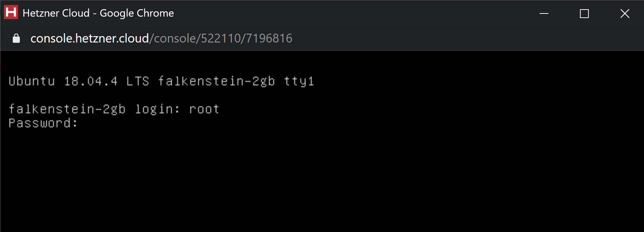Click the Ubuntu word in the terminal banner
Viewport: 644px width, 232px height.
coord(32,81)
